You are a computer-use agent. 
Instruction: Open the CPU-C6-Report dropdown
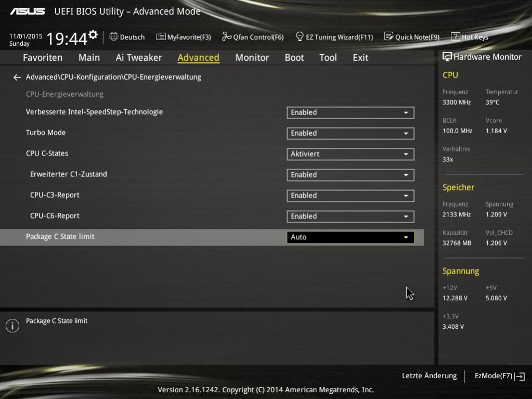point(350,216)
